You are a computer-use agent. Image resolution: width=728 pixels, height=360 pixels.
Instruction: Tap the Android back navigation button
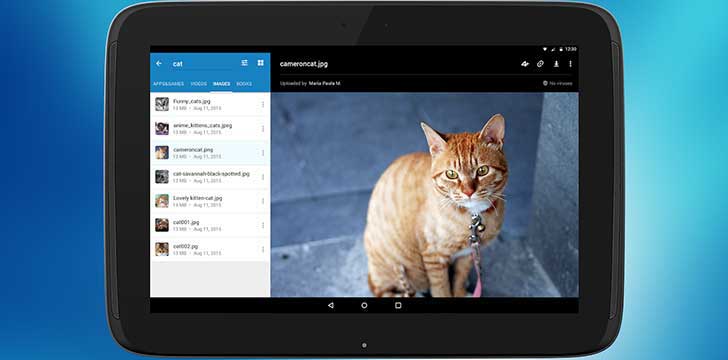tap(331, 305)
